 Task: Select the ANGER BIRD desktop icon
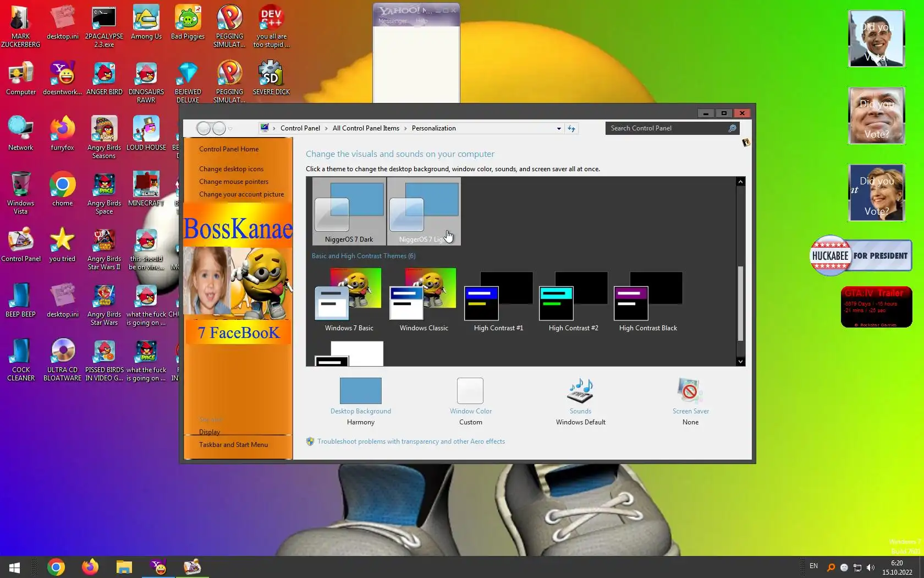[105, 78]
